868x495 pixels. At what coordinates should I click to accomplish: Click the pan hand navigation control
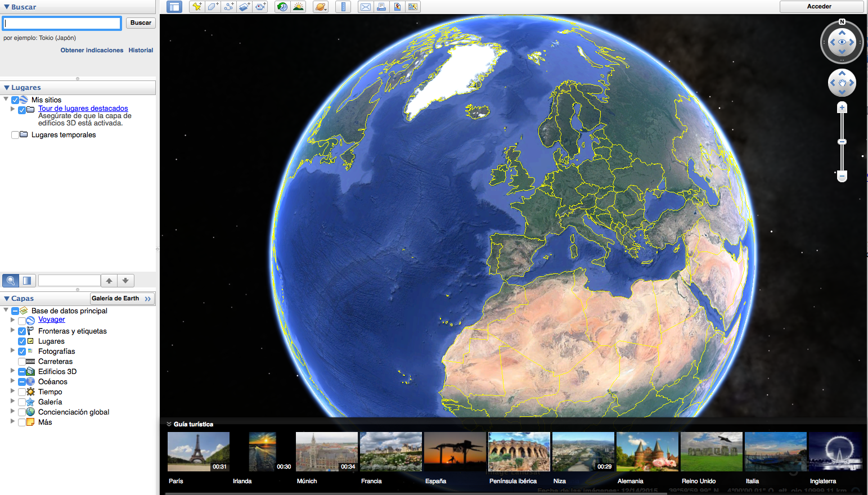pos(842,83)
